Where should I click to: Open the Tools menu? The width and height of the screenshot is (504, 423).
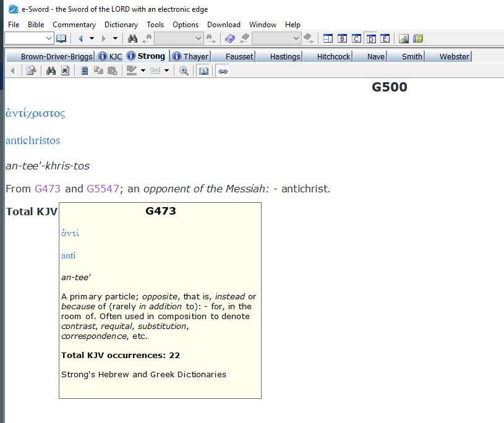155,25
